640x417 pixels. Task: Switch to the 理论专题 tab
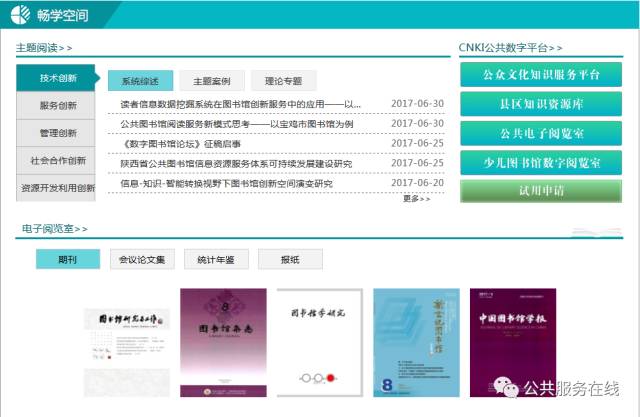[x=284, y=81]
